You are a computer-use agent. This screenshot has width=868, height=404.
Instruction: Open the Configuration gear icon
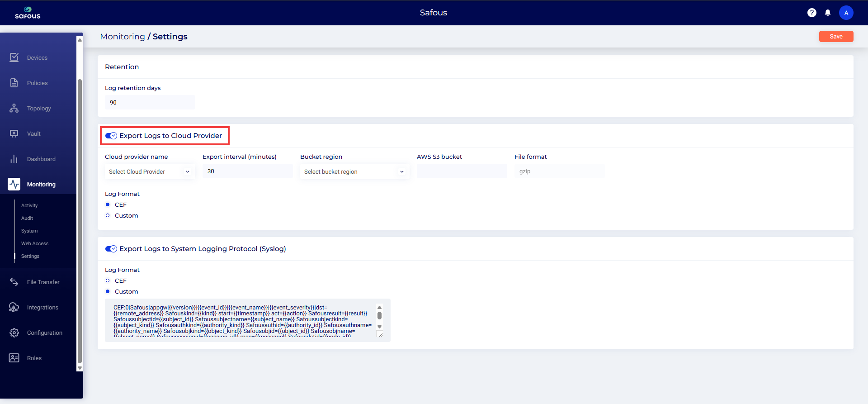(14, 333)
